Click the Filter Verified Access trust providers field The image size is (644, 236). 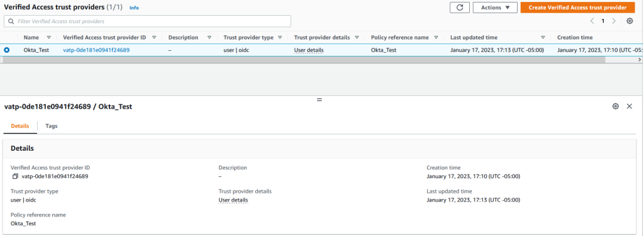(x=147, y=21)
